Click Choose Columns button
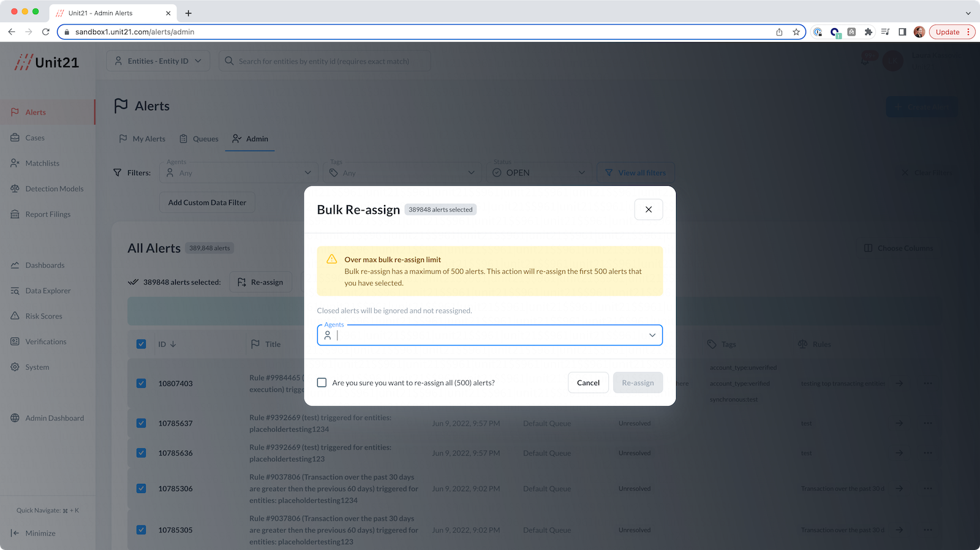This screenshot has height=550, width=980. (899, 248)
